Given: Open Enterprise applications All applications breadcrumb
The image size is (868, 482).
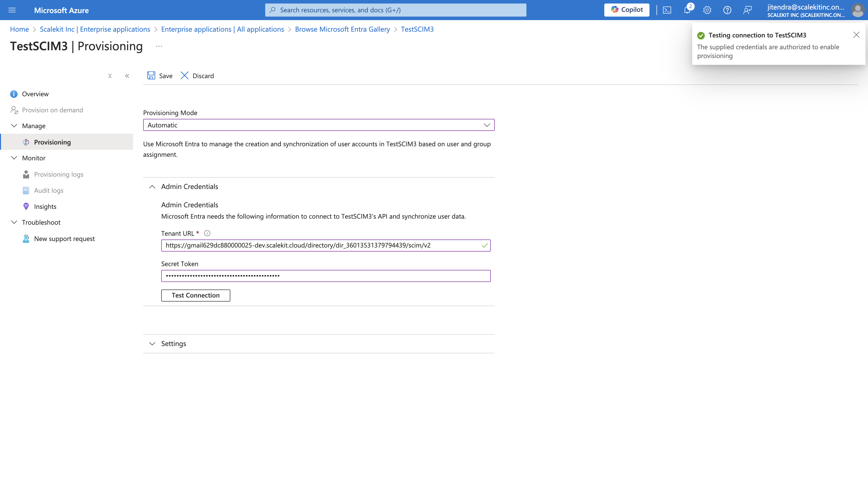Looking at the screenshot, I should point(222,29).
